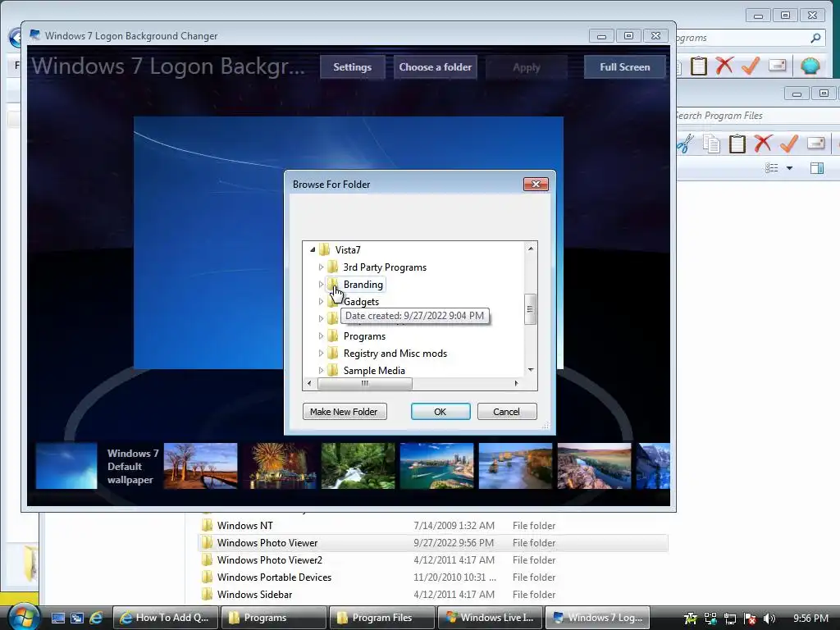Choose the Sydney harbour wallpaper thumbnail

click(x=436, y=466)
